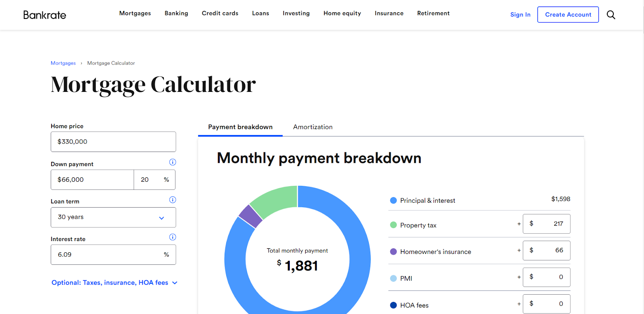Click the Homeowner's insurance label
644x314 pixels.
point(436,252)
